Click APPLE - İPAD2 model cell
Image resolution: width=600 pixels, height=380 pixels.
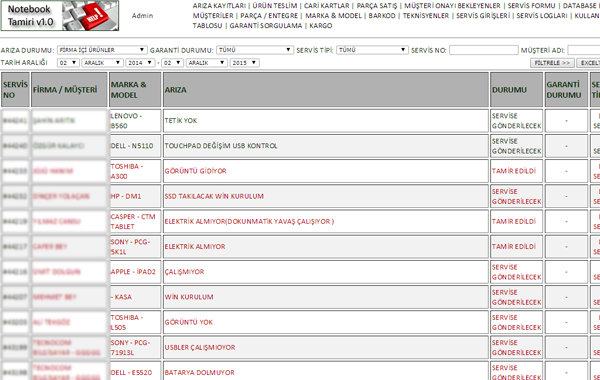pos(135,272)
